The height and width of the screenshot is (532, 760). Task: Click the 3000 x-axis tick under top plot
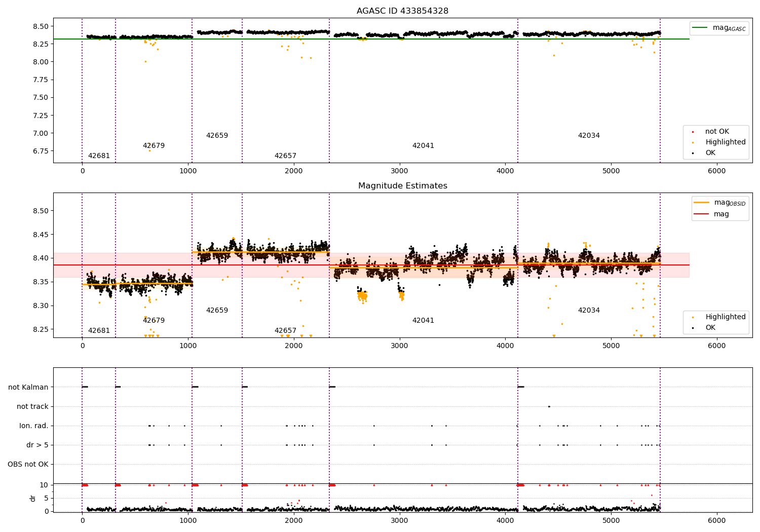click(x=399, y=171)
